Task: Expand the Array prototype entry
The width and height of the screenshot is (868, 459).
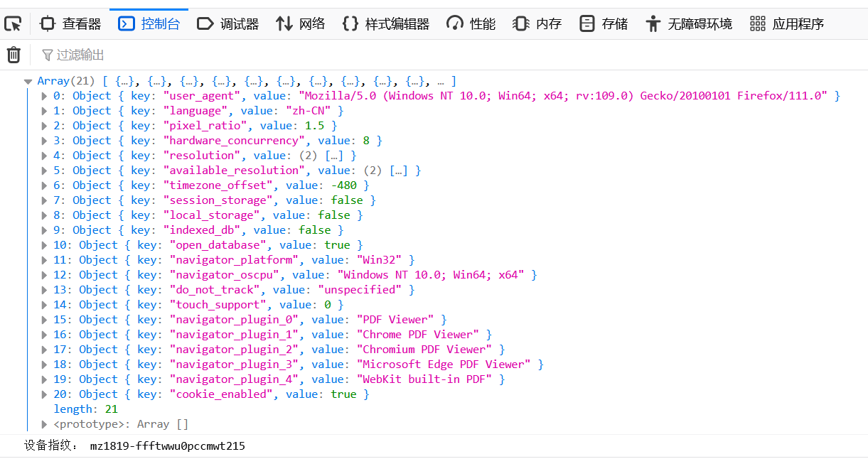Action: click(43, 423)
